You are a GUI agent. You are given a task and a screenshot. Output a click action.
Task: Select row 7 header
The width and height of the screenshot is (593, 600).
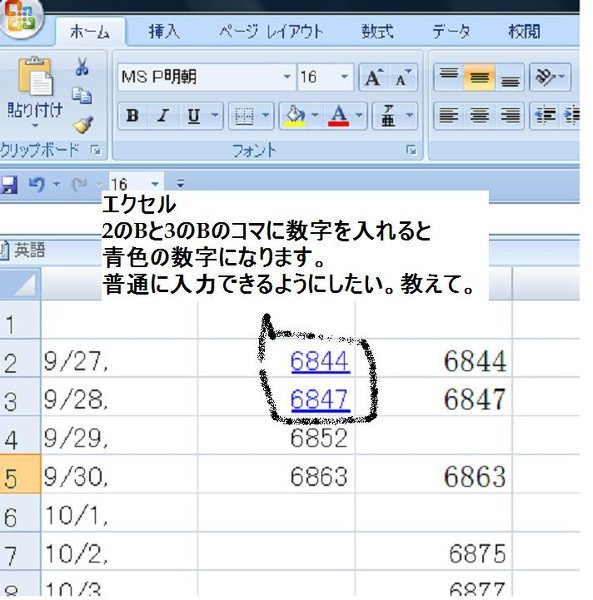[20, 551]
